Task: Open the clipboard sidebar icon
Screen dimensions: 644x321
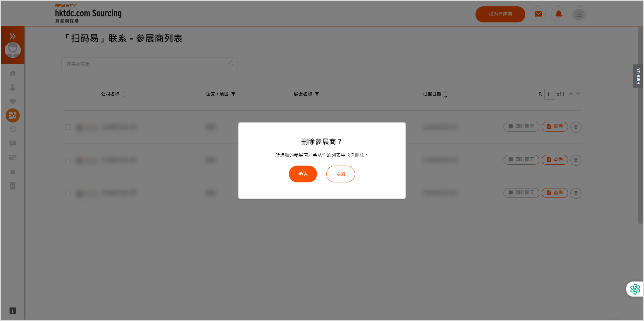Action: pos(13,172)
